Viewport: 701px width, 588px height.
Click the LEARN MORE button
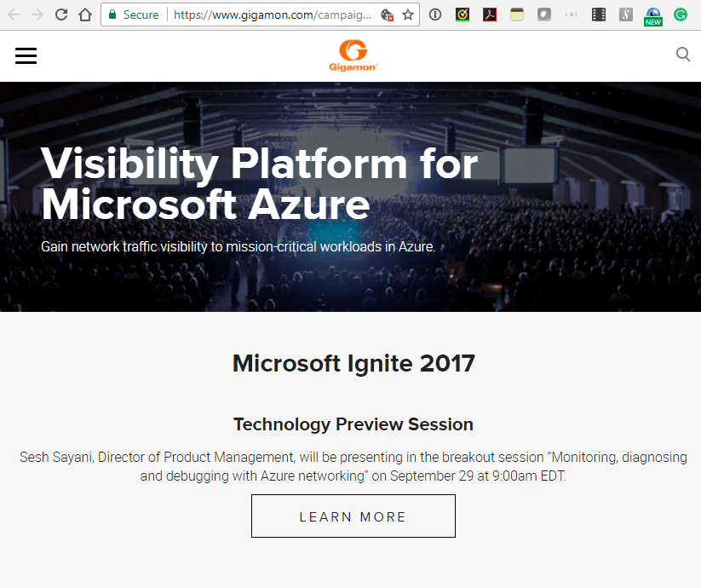click(353, 516)
